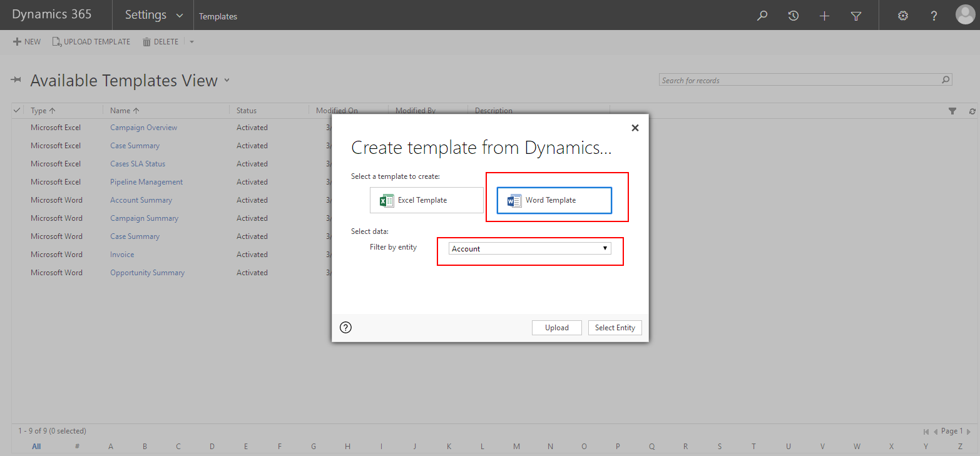
Task: Click the dialog help circle icon
Action: [345, 327]
